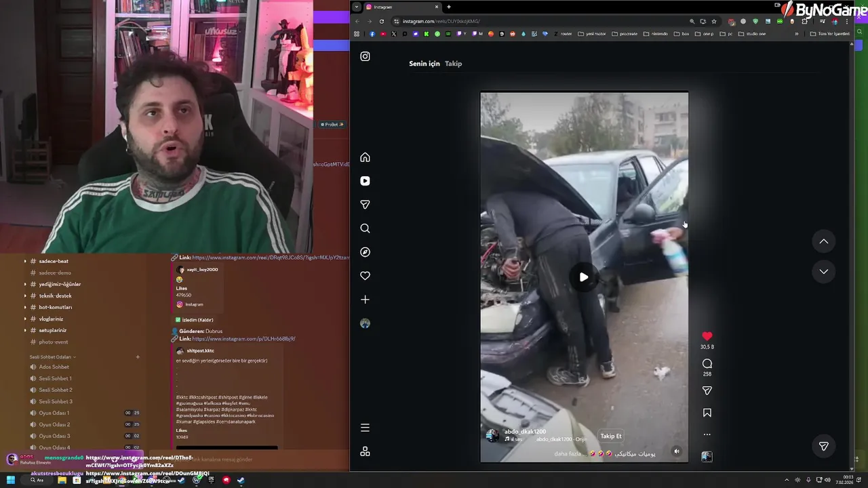Open Reels icon in Instagram sidebar
Image resolution: width=868 pixels, height=488 pixels.
[365, 181]
